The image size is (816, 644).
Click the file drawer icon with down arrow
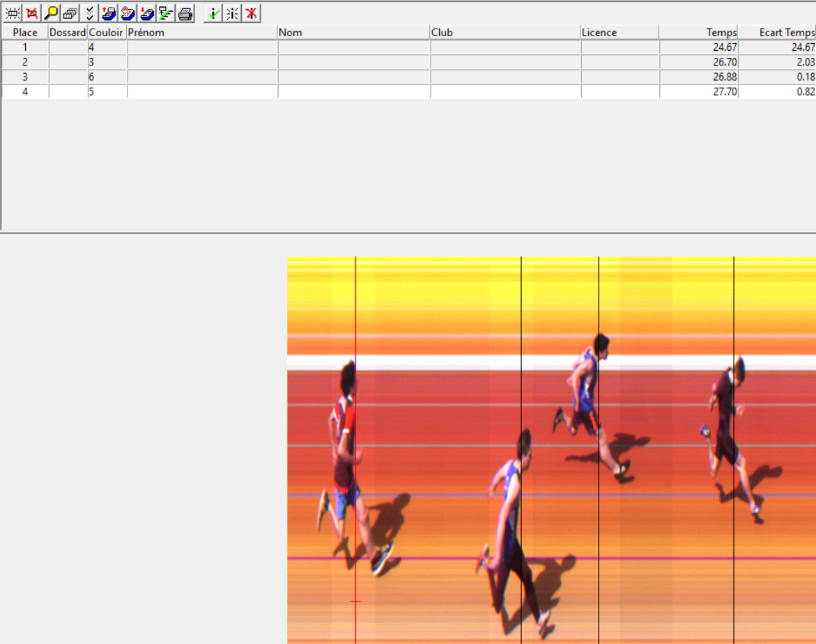coord(147,13)
